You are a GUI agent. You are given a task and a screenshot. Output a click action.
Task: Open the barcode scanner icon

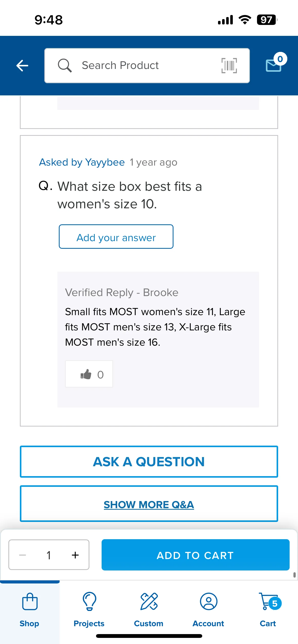[229, 65]
